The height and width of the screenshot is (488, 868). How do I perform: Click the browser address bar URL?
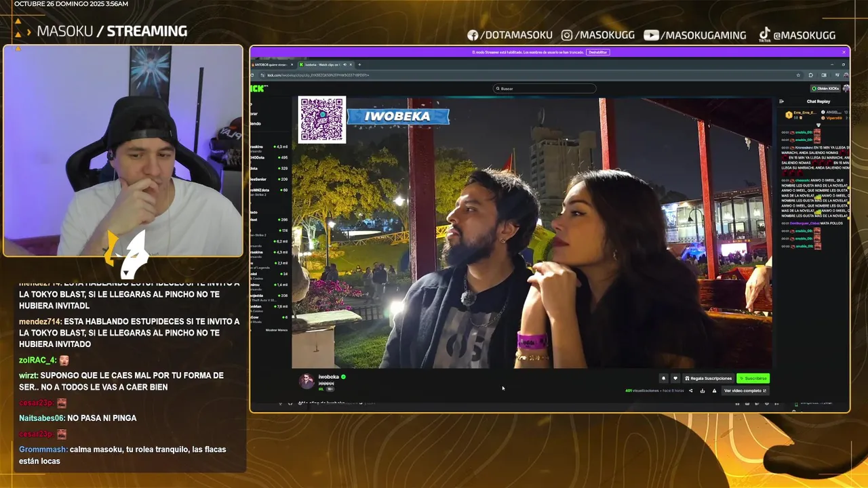coord(319,75)
